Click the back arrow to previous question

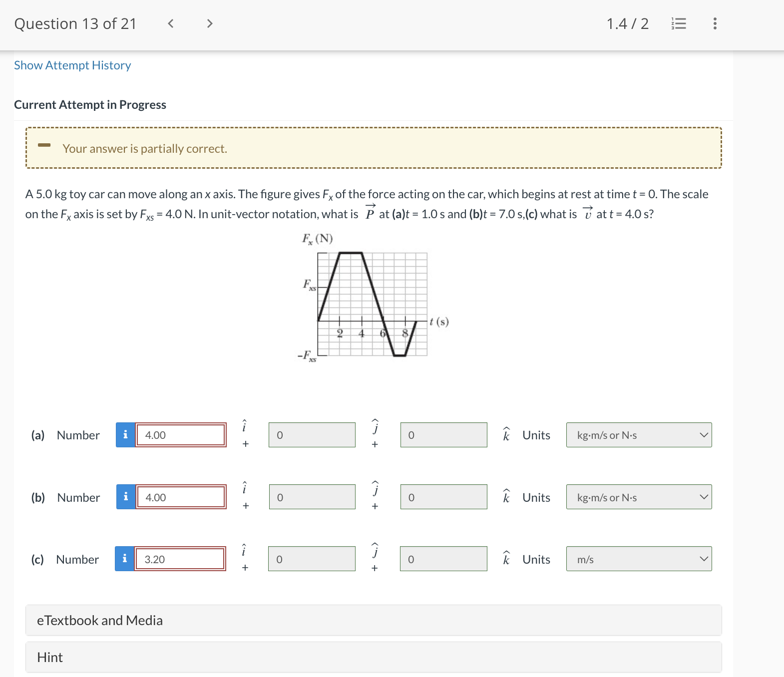pos(170,23)
